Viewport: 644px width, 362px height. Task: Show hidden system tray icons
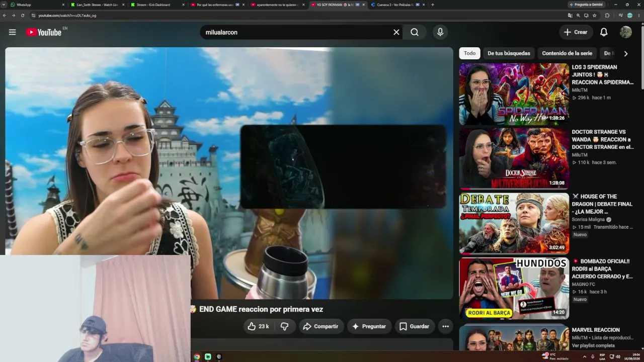584,356
